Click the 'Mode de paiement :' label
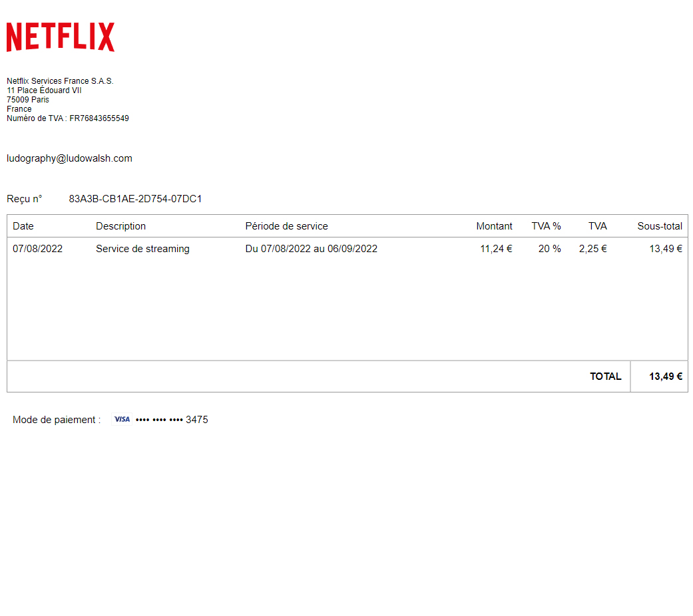This screenshot has width=693, height=616. (57, 420)
